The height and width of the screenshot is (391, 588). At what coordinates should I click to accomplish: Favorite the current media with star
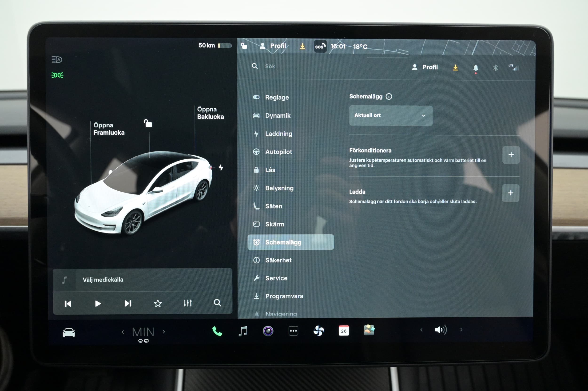click(x=158, y=304)
